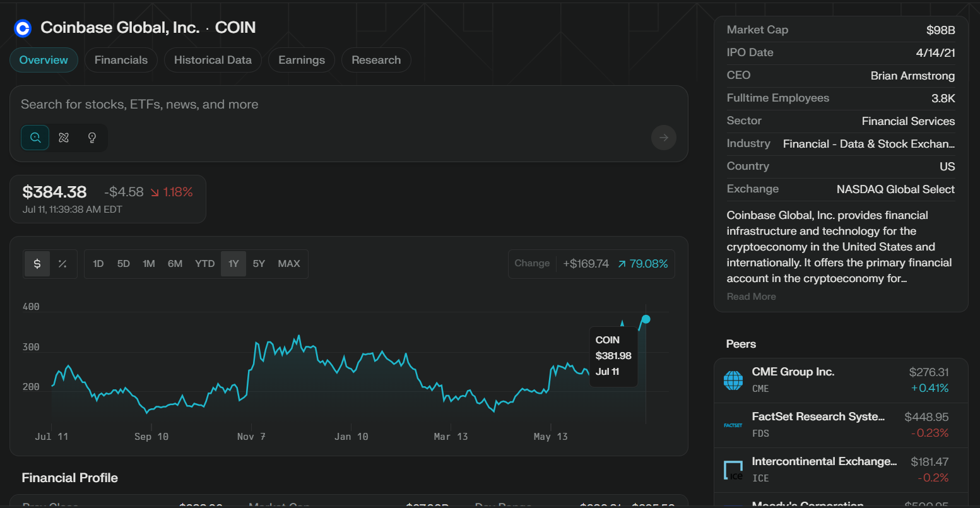The height and width of the screenshot is (508, 980).
Task: Set chart range to 5Y
Action: [259, 264]
